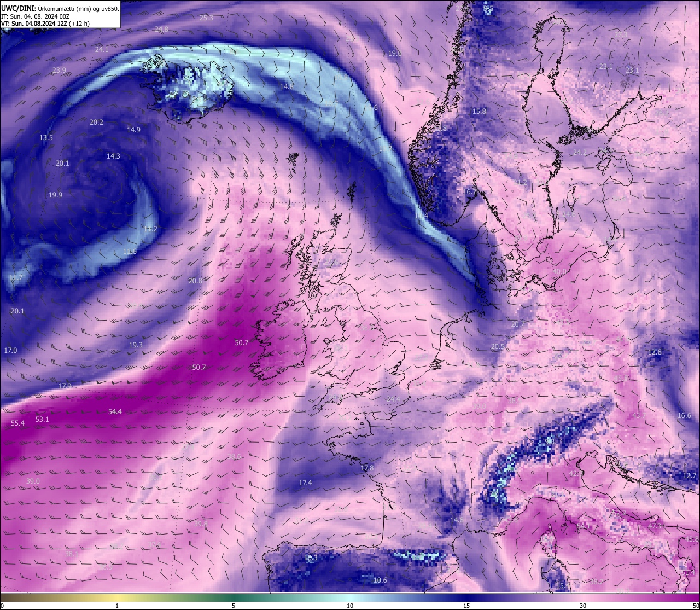Click the 11.6 value label

click(x=130, y=251)
